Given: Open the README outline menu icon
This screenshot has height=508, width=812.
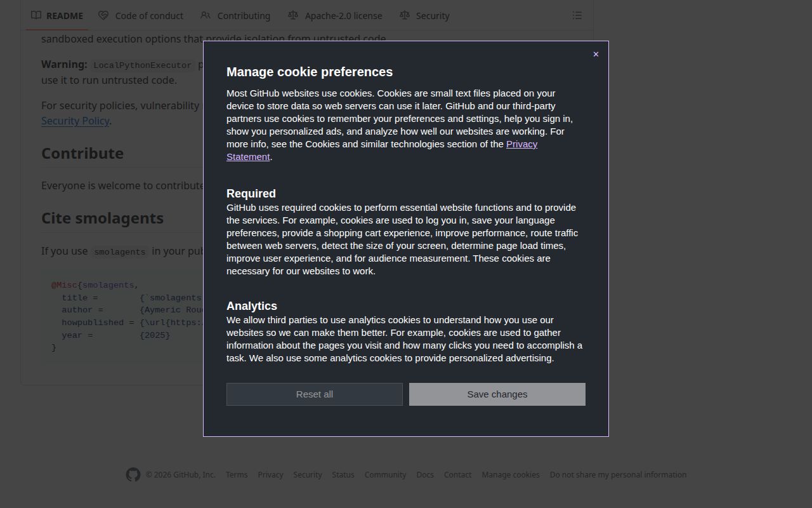Looking at the screenshot, I should pyautogui.click(x=577, y=15).
